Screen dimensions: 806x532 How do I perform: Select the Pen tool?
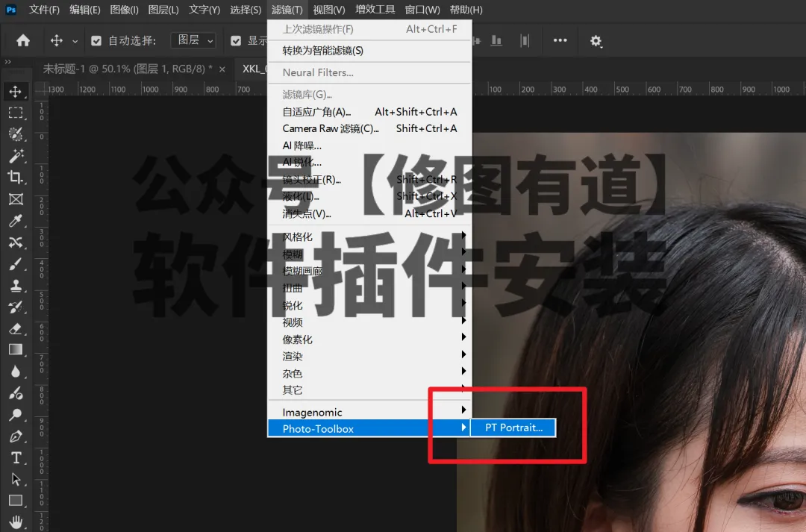tap(16, 436)
